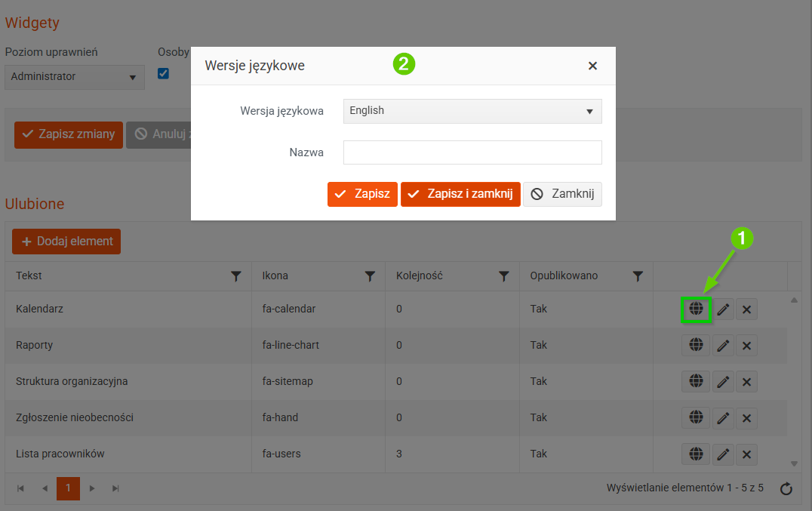Filter the Tekst column
This screenshot has height=511, width=812.
(236, 276)
